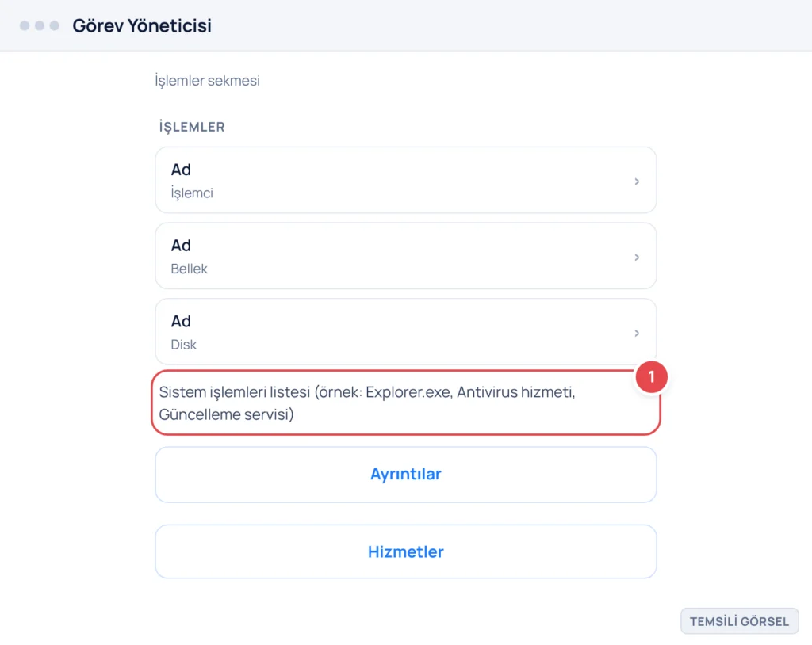Viewport: 812px width, 645px height.
Task: Click the Disk subtitle text
Action: click(184, 345)
